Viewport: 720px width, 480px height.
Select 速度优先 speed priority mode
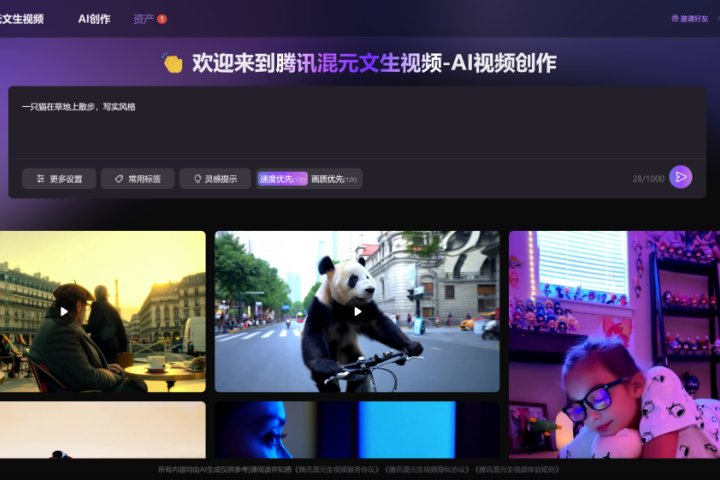(282, 179)
